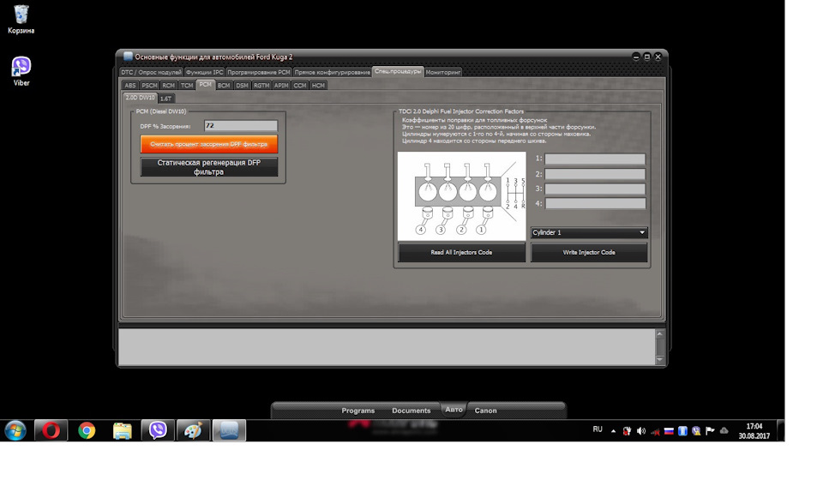Viewport: 823px width, 504px height.
Task: Open the volume speaker tray icon
Action: (641, 431)
